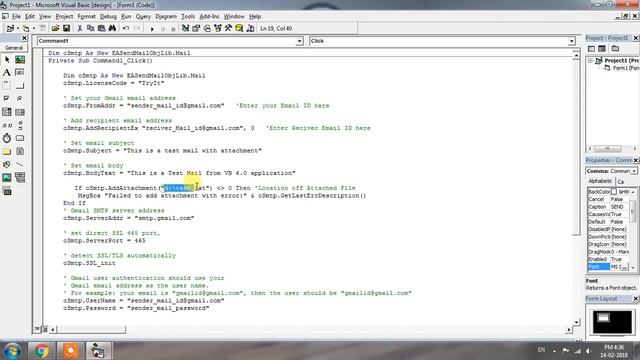Screen dimensions: 640x360
Task: Open the File menu
Action: tap(16, 16)
